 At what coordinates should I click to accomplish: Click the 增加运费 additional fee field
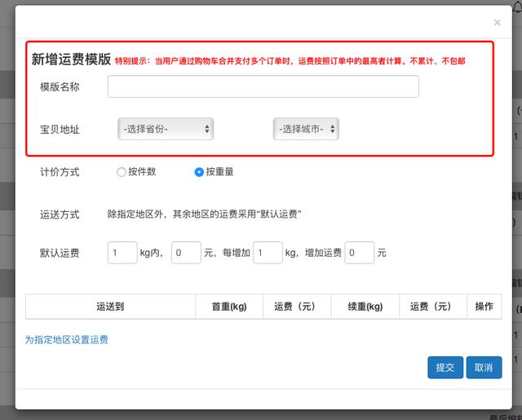tap(359, 253)
